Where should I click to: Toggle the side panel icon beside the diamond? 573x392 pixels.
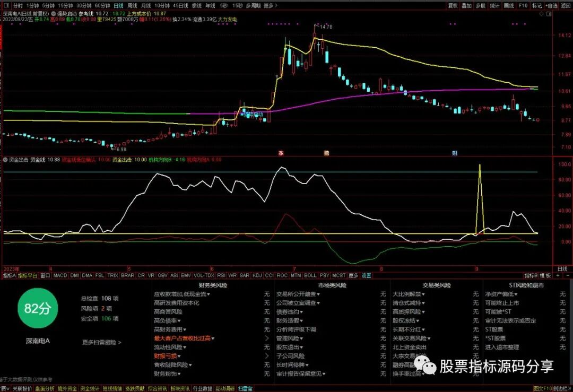coord(549,14)
